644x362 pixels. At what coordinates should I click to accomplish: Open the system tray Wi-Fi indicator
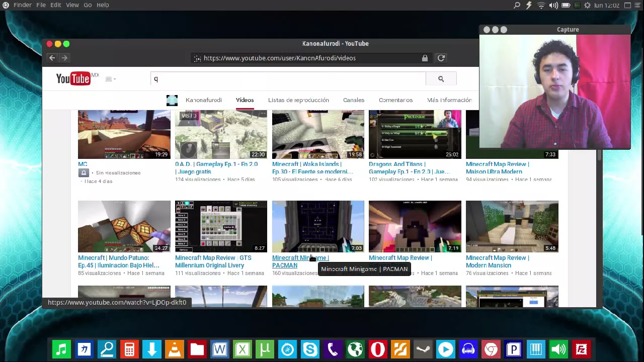541,5
